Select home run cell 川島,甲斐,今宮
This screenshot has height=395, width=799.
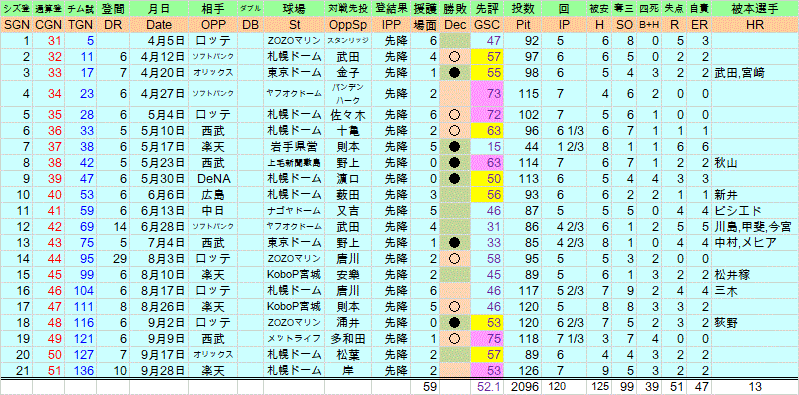pyautogui.click(x=754, y=226)
